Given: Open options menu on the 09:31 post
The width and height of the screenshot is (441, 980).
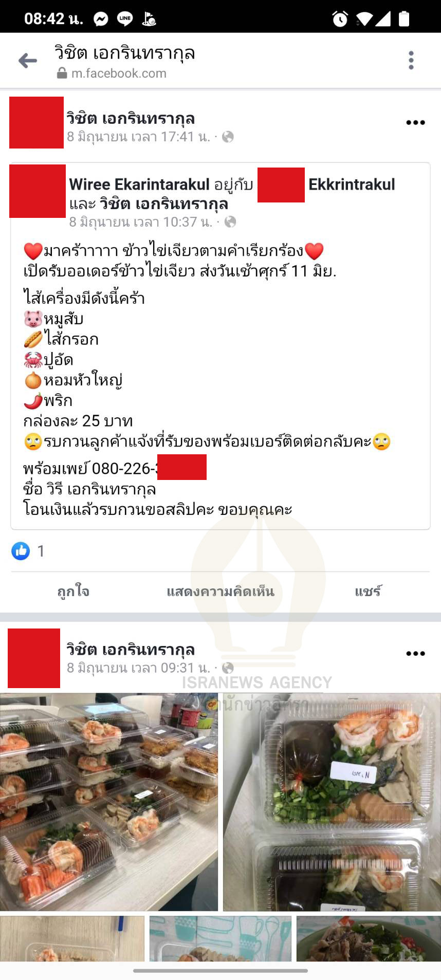Looking at the screenshot, I should (415, 653).
